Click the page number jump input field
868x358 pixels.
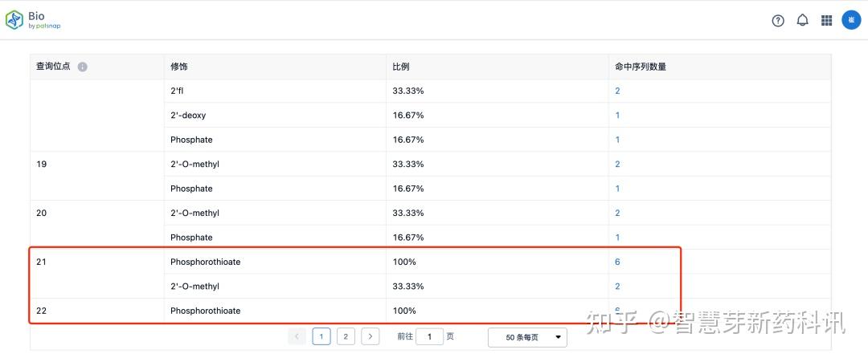point(429,337)
